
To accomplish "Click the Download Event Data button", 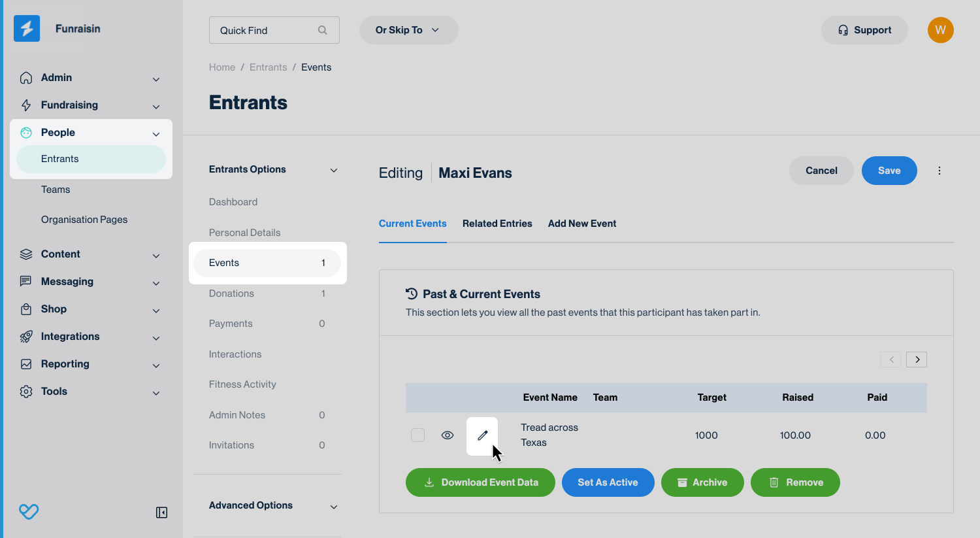I will click(x=480, y=482).
